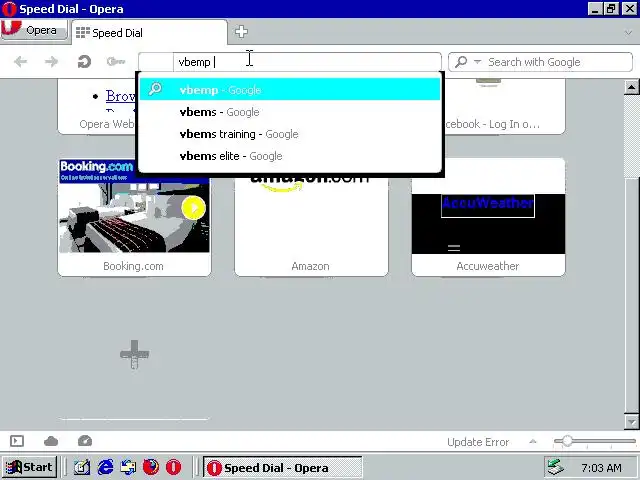The image size is (640, 480).
Task: Reload the page with the reload icon
Action: tap(84, 62)
